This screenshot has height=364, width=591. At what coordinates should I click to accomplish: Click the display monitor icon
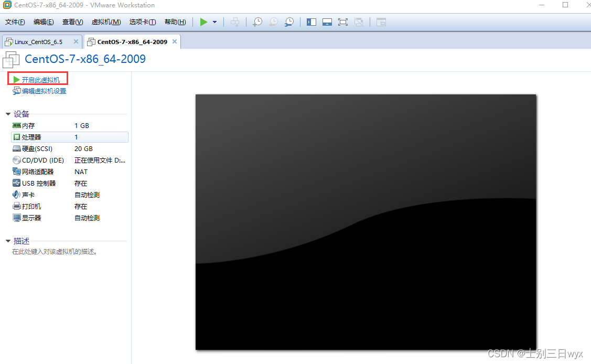(17, 218)
